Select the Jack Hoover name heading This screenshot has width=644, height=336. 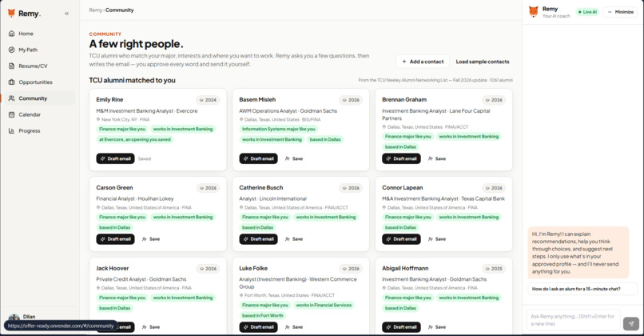click(113, 268)
